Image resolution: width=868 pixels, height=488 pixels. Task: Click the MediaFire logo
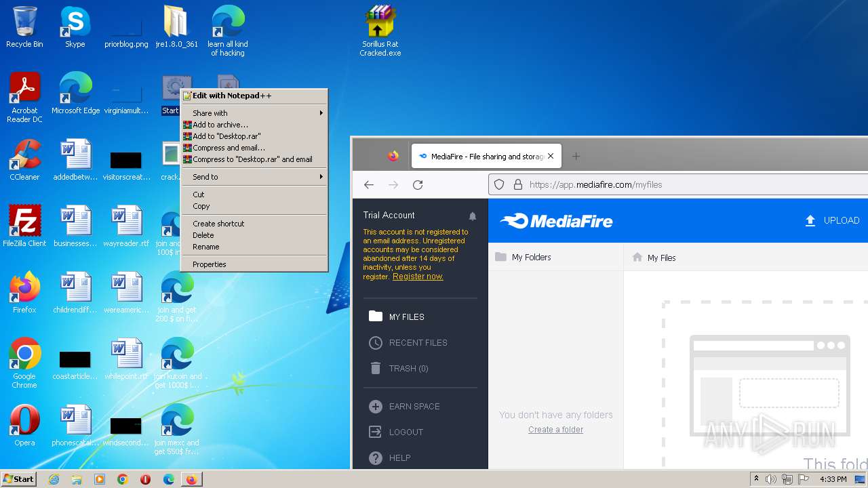(x=556, y=221)
